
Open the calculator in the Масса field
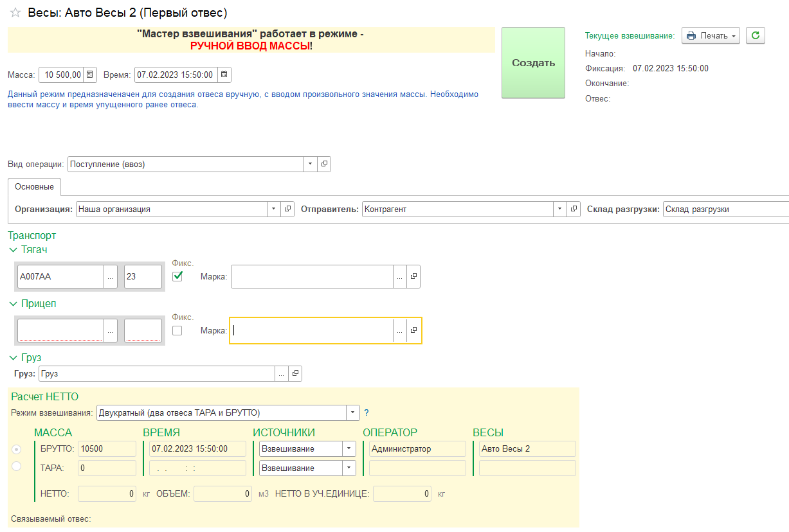[x=90, y=75]
